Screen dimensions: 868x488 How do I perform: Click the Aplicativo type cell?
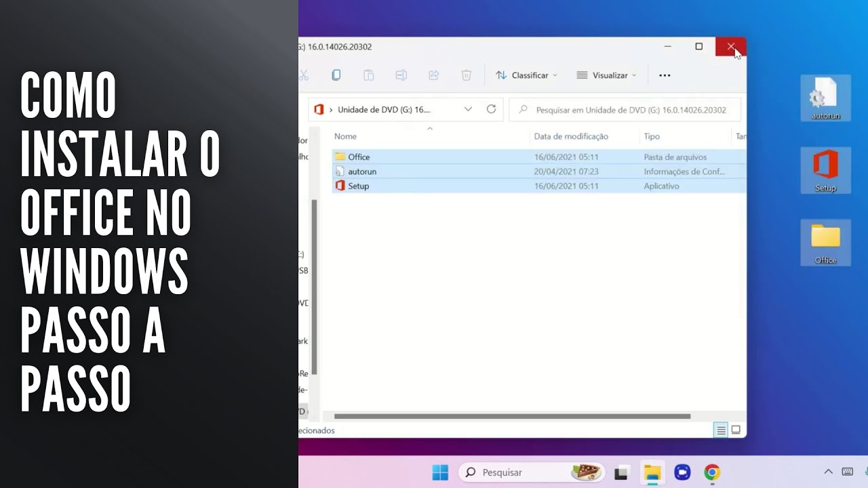pyautogui.click(x=662, y=186)
